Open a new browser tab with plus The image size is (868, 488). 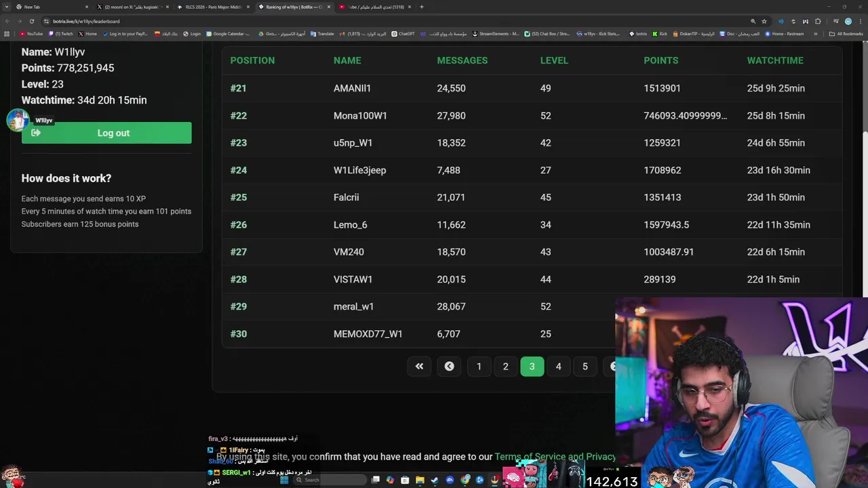pyautogui.click(x=421, y=7)
